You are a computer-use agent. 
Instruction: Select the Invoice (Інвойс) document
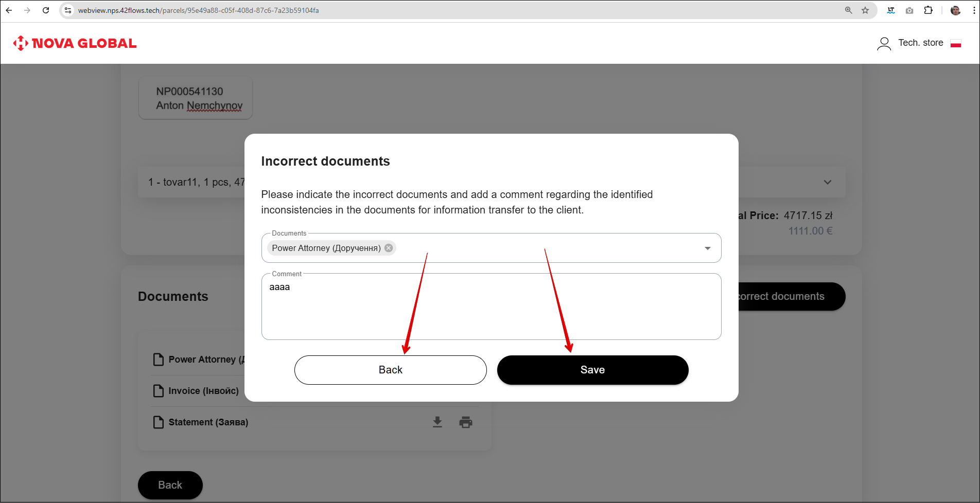(203, 391)
